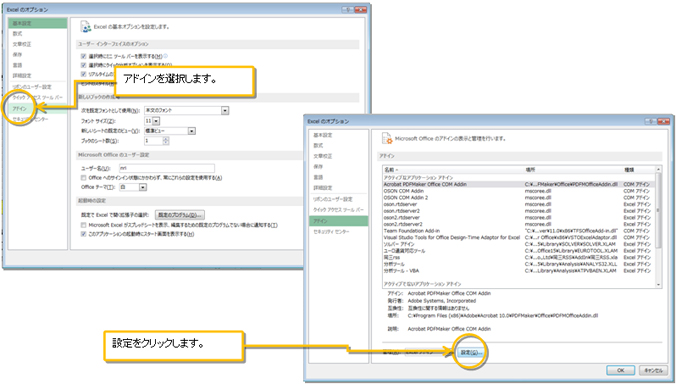Select 詳細設定 in the back window sidebar
This screenshot has width=676, height=384.
point(38,76)
